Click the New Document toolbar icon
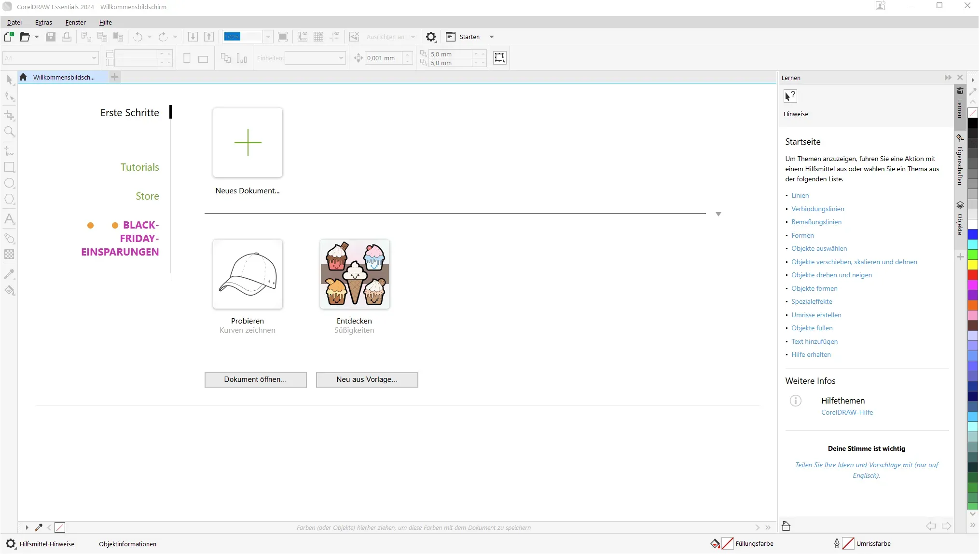This screenshot has width=980, height=554. click(x=9, y=37)
